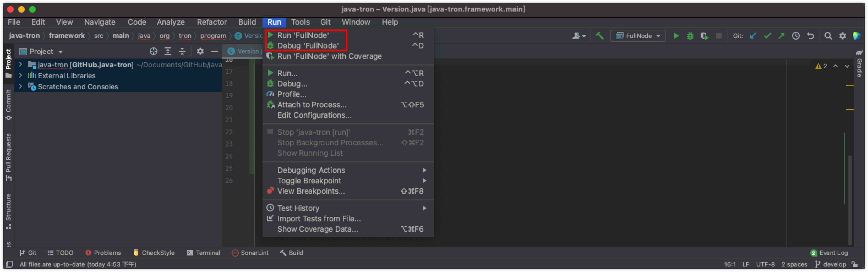The image size is (868, 272).
Task: Open Test History submenu
Action: pos(348,208)
